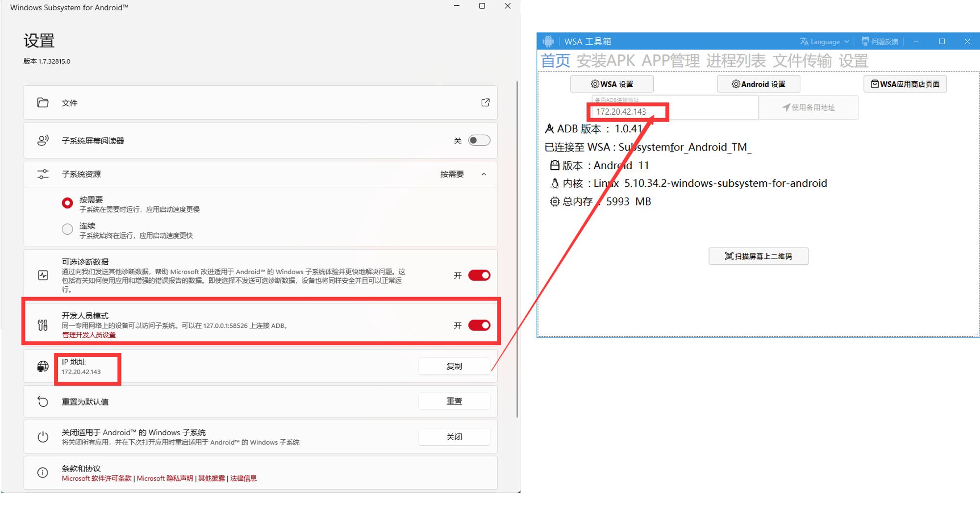Click the 5993 MB memory value
This screenshot has height=525, width=980.
[629, 201]
